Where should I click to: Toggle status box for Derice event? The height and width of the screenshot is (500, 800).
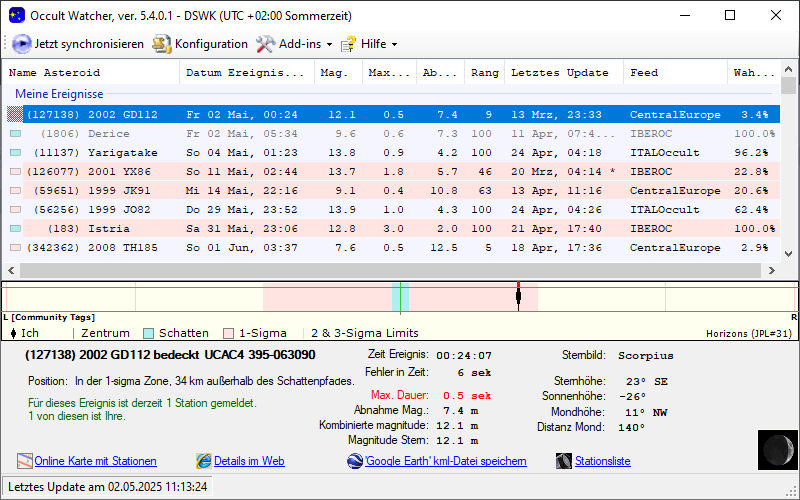click(15, 134)
